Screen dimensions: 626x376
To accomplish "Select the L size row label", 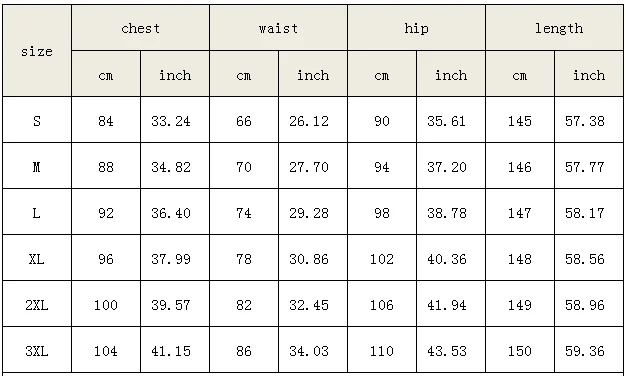I will pos(37,212).
